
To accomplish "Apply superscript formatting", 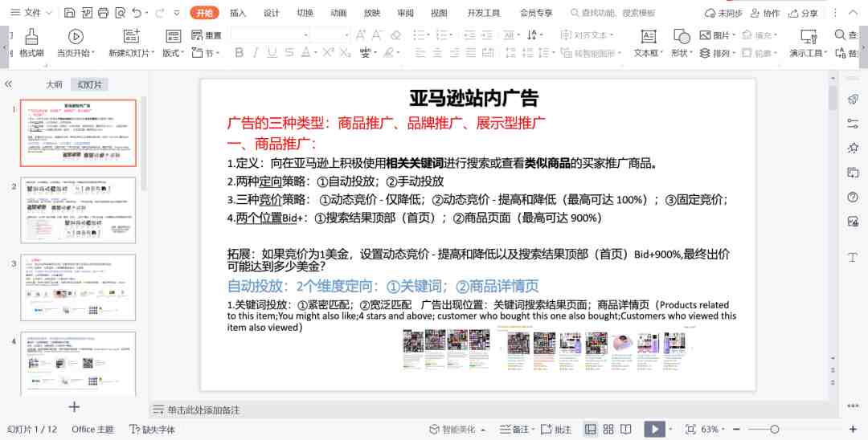I will click(x=328, y=52).
